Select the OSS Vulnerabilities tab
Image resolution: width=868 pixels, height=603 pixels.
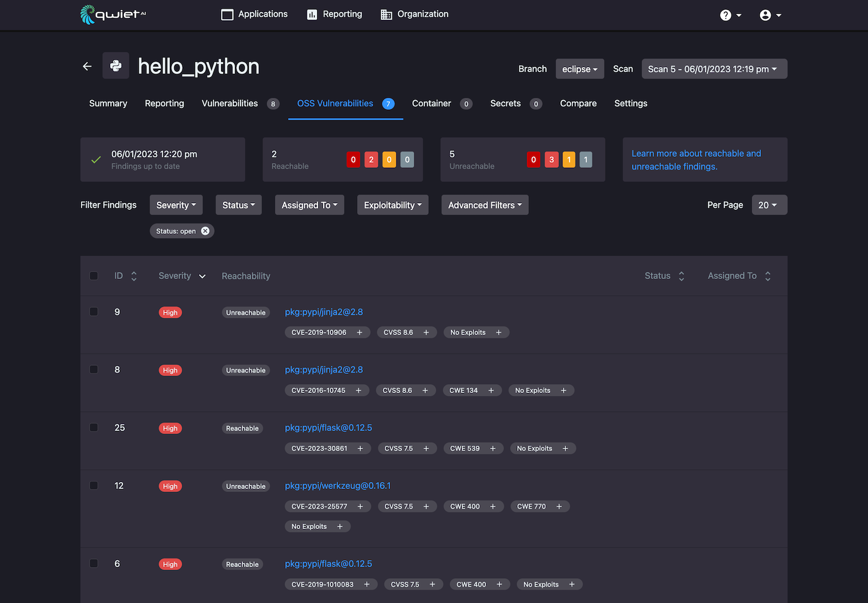345,104
